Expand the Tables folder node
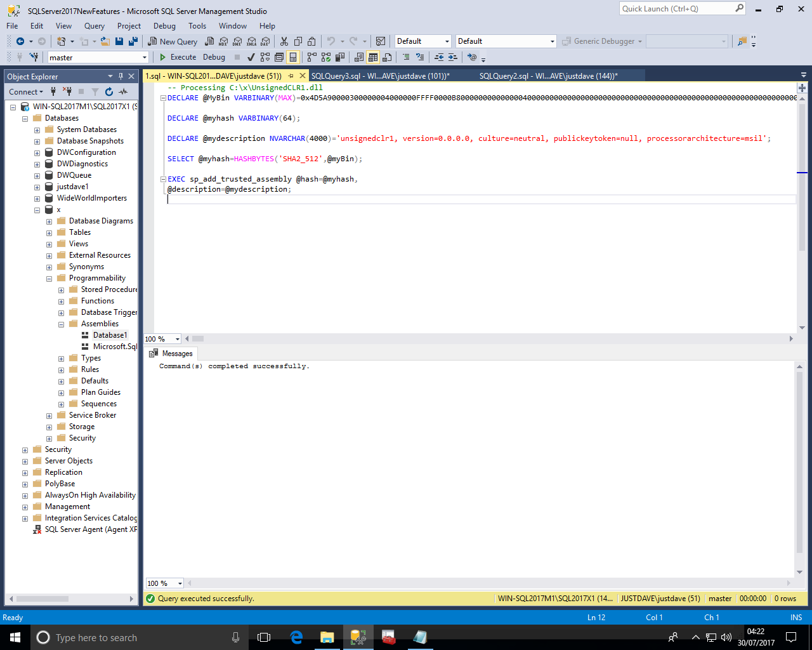 click(x=49, y=233)
